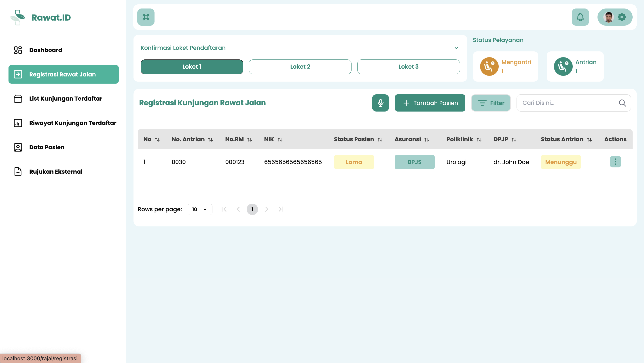Click the search magnifier icon
644x363 pixels.
click(622, 103)
